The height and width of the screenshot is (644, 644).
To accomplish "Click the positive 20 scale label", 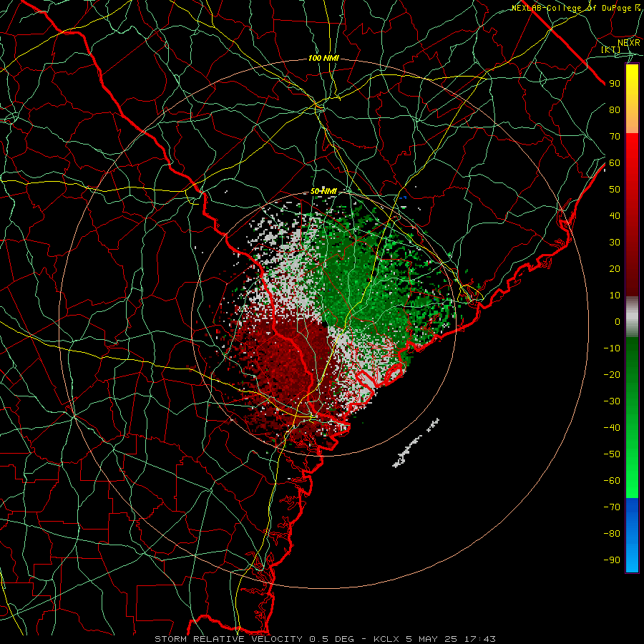I will coord(615,269).
